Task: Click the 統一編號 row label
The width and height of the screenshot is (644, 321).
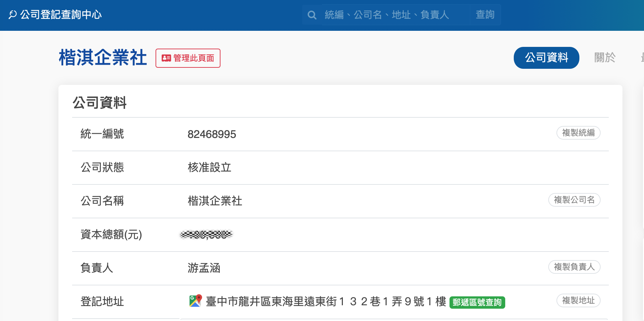Action: 102,134
